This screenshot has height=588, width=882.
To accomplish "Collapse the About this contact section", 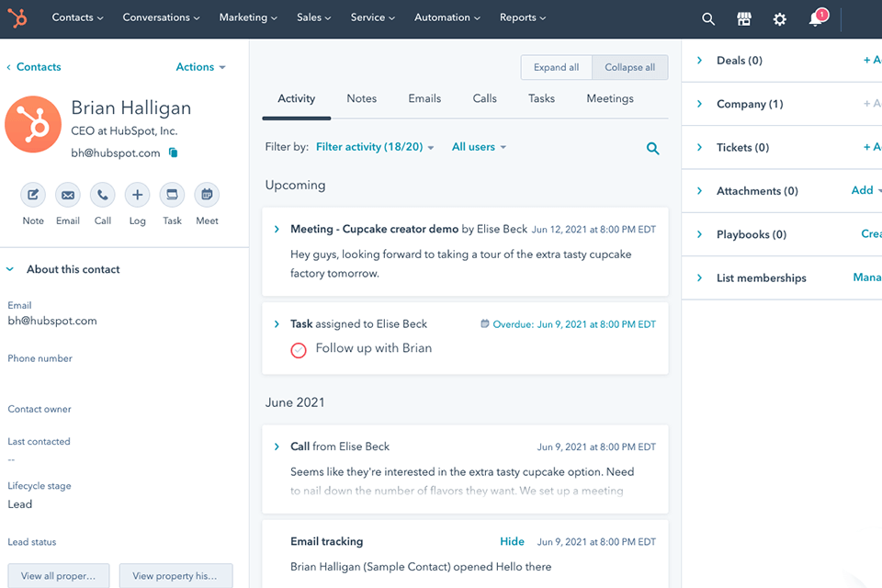I will point(10,269).
